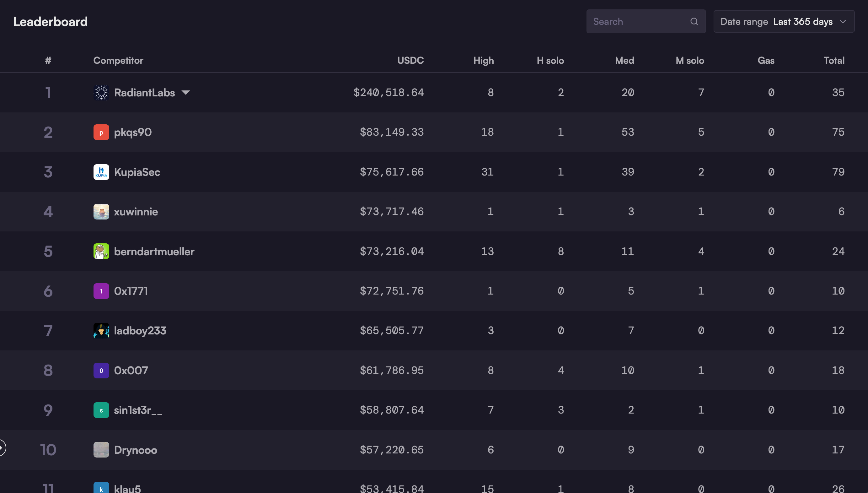Open Drynooo competitor profile link
This screenshot has width=868, height=493.
tap(135, 450)
